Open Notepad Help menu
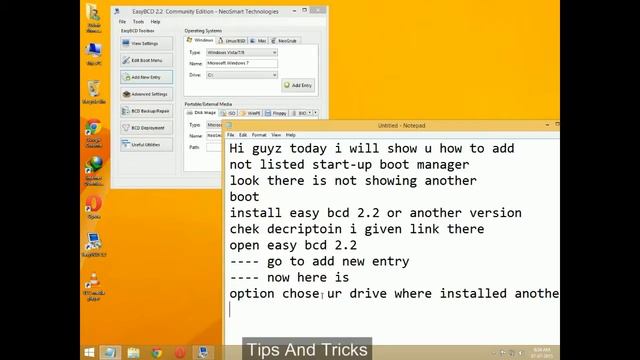The width and height of the screenshot is (640, 360). point(291,135)
